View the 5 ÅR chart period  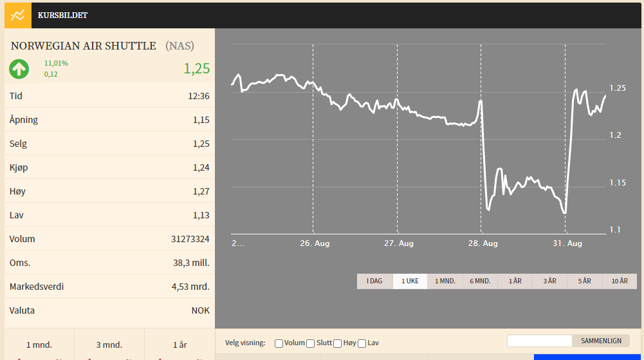(x=584, y=281)
